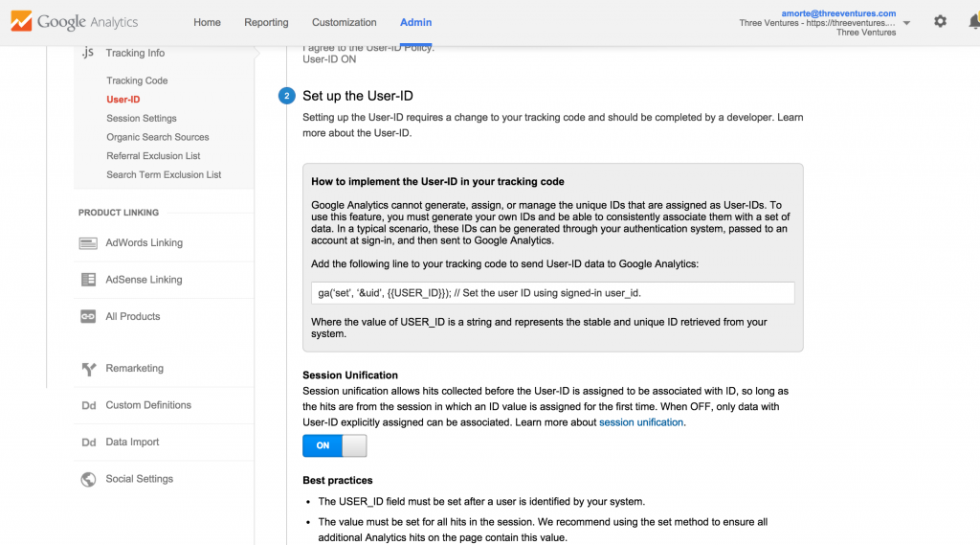Click the Data Import Dd icon
The width and height of the screenshot is (980, 545).
pos(89,443)
